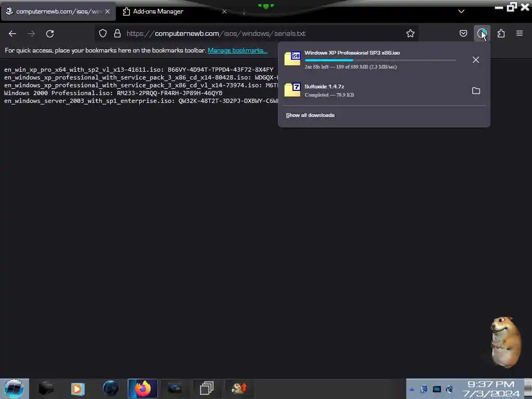
Task: Click the flag tray icon
Action: pyautogui.click(x=424, y=389)
